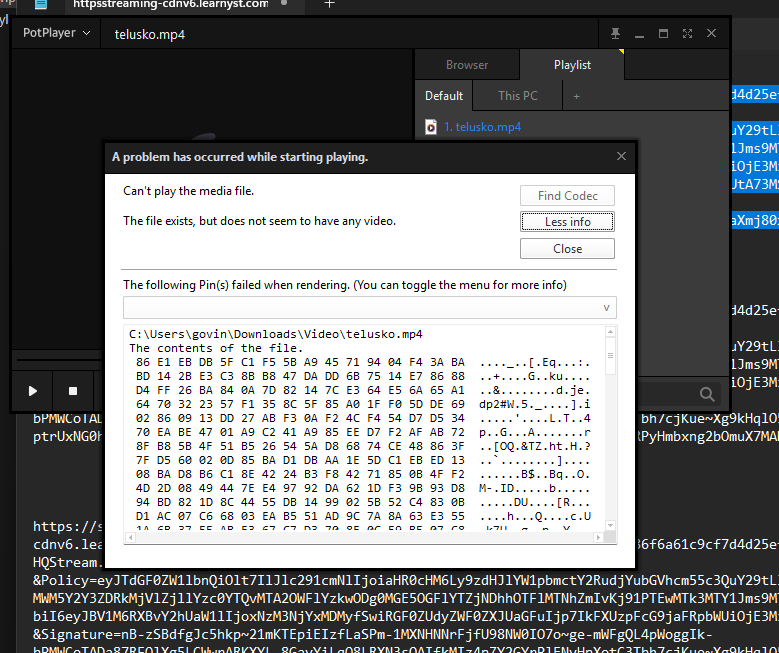Maximize the PotPlayer window

click(663, 33)
